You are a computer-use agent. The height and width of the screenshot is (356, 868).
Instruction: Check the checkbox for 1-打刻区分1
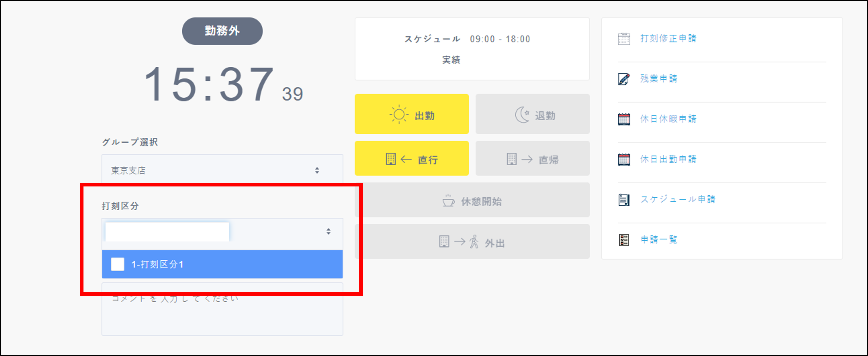click(x=118, y=265)
